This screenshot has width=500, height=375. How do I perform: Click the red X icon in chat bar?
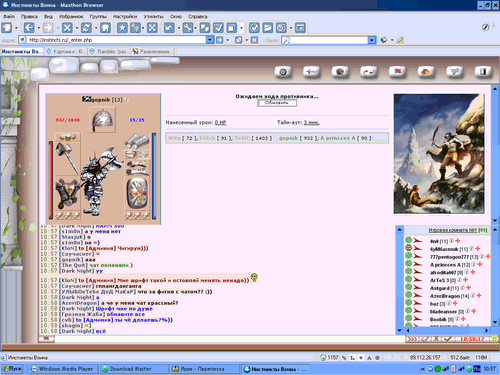coord(436,339)
